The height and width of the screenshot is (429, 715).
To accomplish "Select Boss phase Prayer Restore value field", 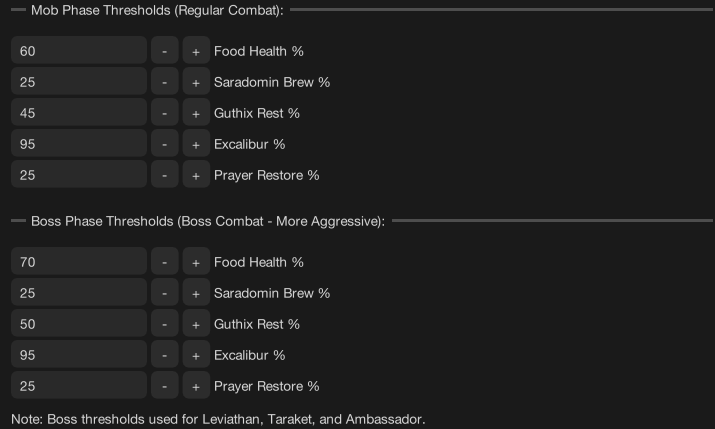I will 79,386.
